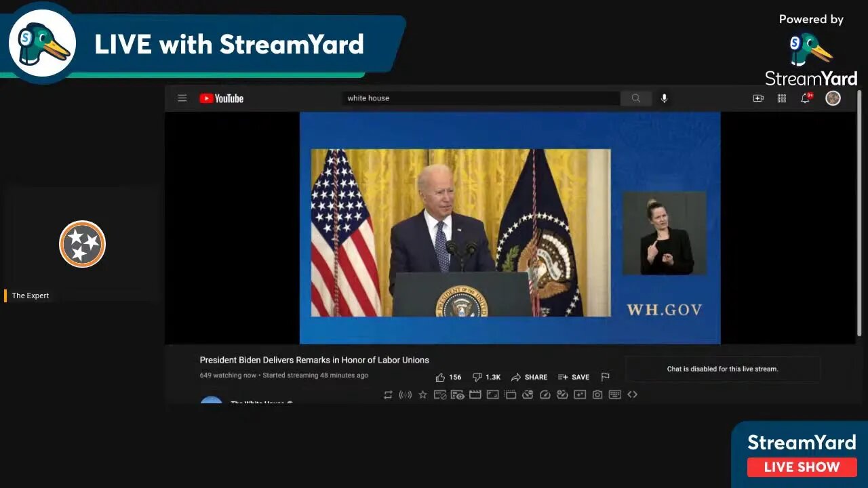
Task: Click the speedometer with plus icon
Action: pyautogui.click(x=562, y=394)
